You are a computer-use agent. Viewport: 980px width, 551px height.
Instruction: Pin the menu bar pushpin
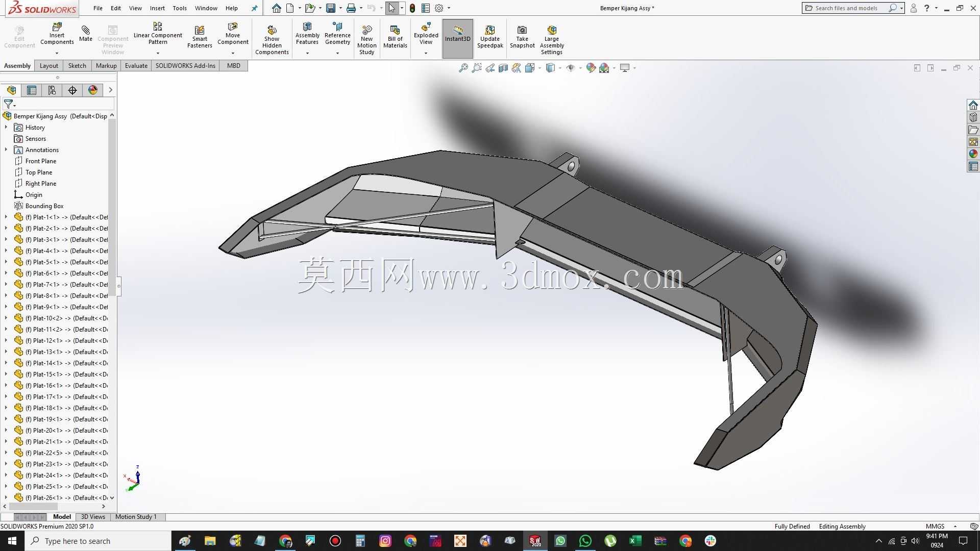tap(254, 8)
